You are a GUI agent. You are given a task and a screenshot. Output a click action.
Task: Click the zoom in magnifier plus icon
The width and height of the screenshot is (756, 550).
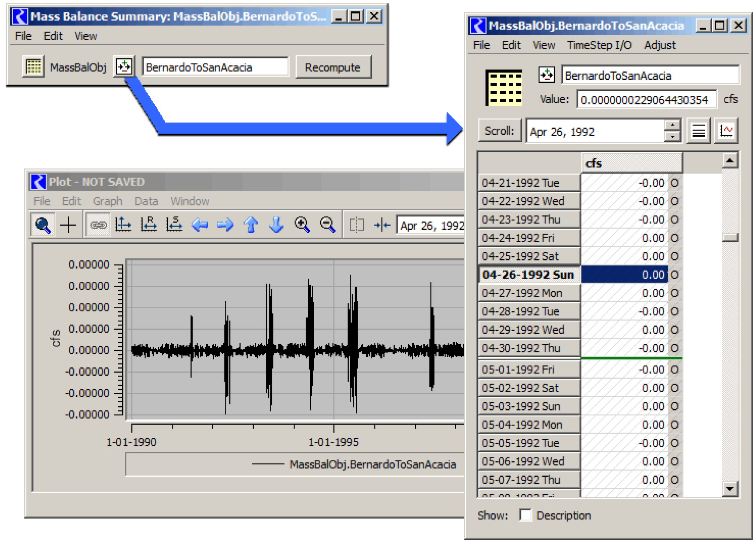(x=302, y=225)
